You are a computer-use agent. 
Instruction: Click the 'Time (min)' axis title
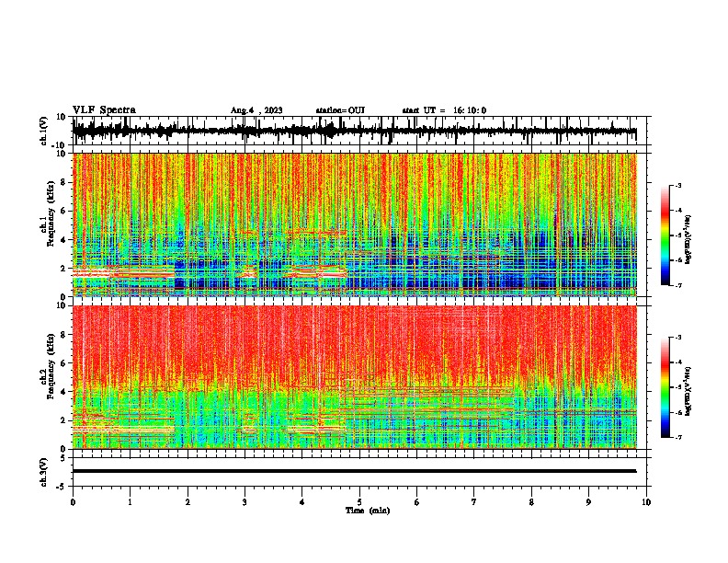tap(368, 511)
